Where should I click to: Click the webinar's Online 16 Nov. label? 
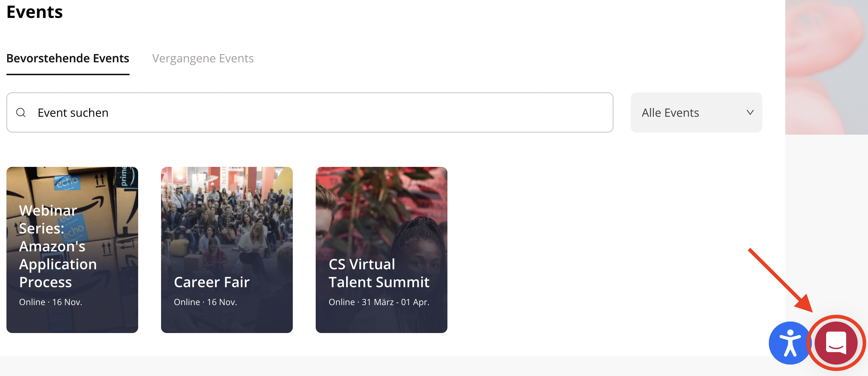(50, 302)
